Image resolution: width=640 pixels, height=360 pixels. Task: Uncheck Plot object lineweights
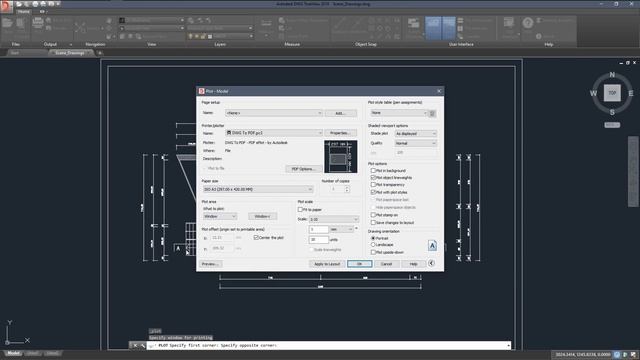pos(373,178)
